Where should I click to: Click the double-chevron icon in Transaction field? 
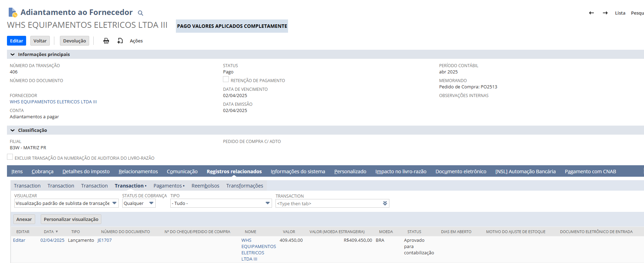[x=385, y=204]
